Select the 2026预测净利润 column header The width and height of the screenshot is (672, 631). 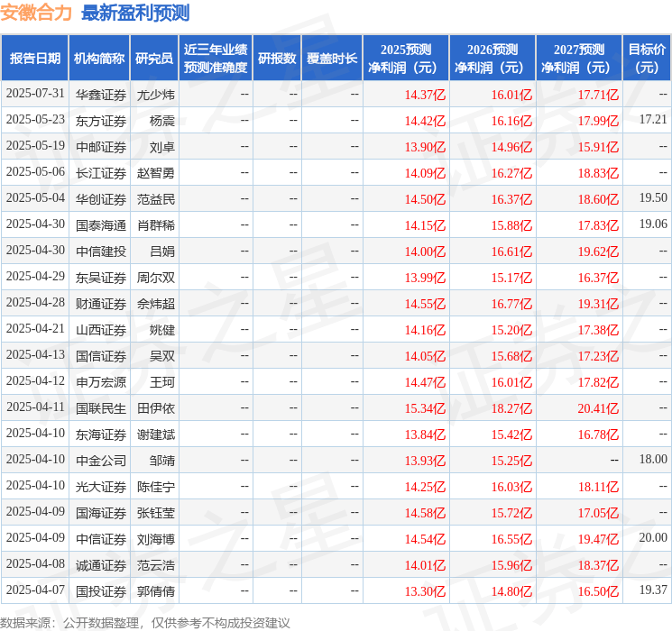click(492, 59)
